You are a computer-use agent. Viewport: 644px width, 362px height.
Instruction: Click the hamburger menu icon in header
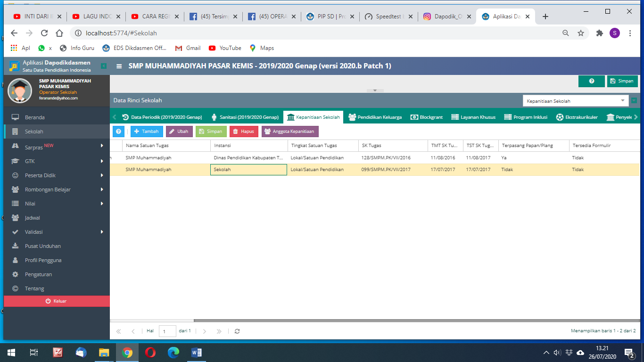pos(119,66)
